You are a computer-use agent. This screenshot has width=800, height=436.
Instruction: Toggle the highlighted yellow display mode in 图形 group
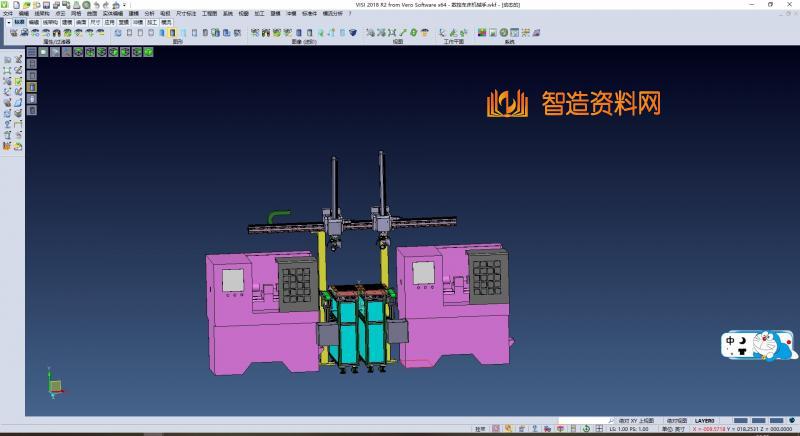click(x=171, y=33)
